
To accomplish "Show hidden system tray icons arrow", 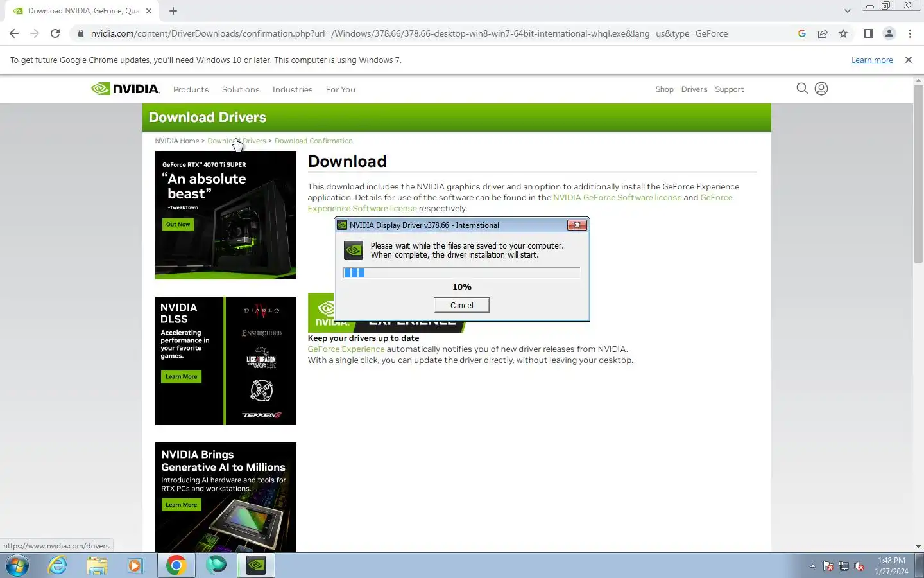I will (812, 566).
